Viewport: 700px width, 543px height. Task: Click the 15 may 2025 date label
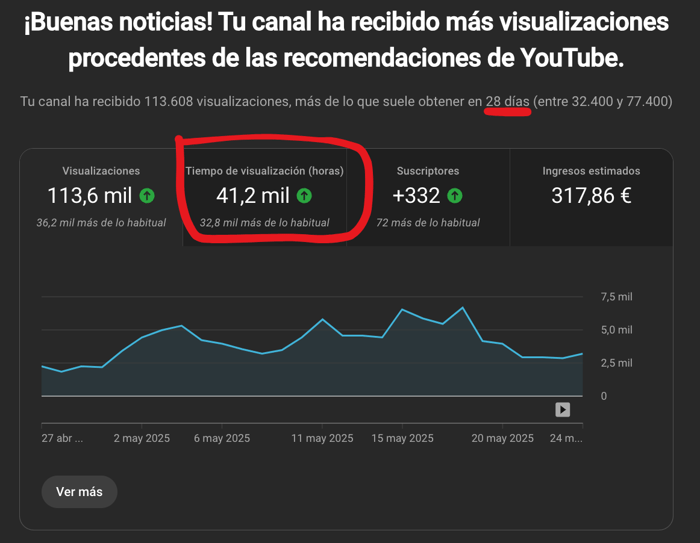(402, 439)
